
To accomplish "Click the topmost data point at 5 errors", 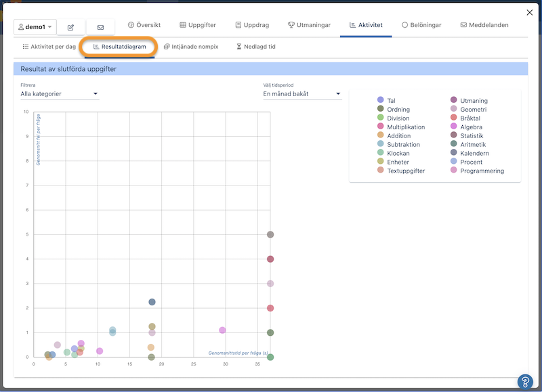I will [270, 235].
